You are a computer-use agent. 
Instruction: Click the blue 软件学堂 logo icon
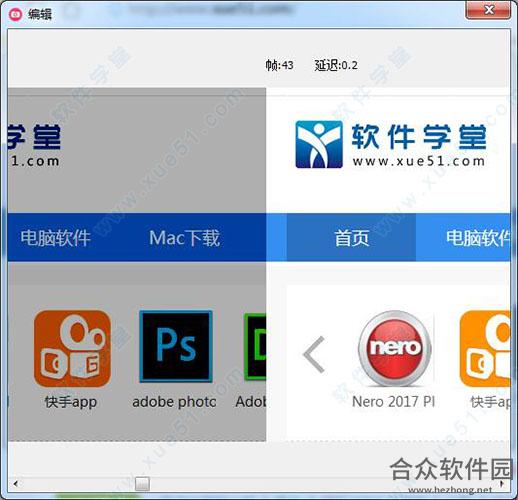[319, 144]
